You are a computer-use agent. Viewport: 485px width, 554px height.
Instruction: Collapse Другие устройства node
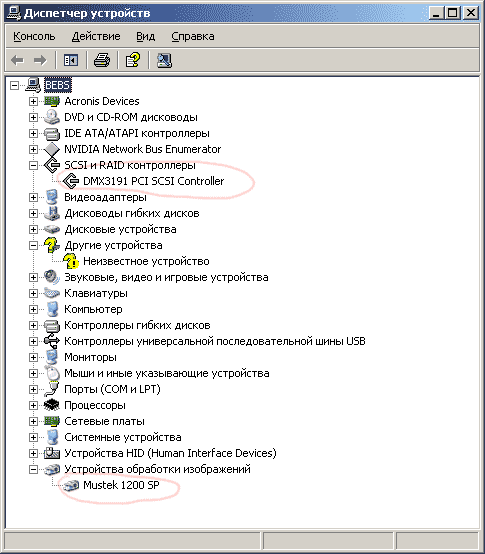point(33,246)
